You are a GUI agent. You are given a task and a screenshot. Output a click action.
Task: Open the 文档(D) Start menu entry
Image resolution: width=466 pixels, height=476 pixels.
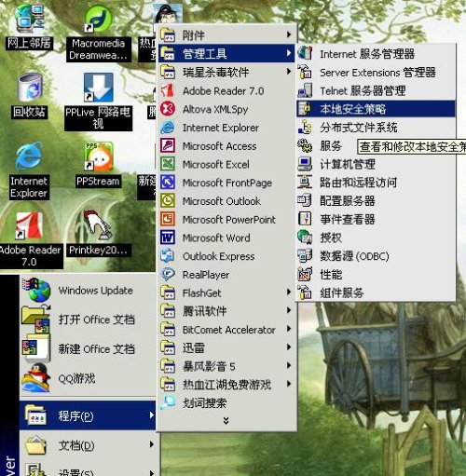(x=88, y=445)
